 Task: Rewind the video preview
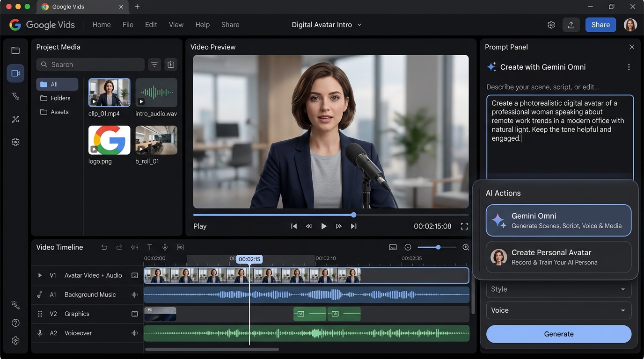tap(309, 226)
